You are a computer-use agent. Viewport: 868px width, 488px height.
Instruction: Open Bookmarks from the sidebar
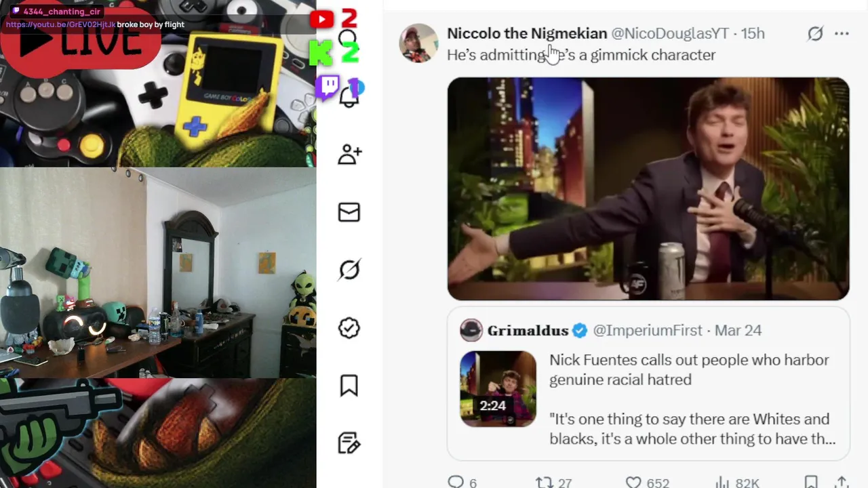tap(349, 386)
